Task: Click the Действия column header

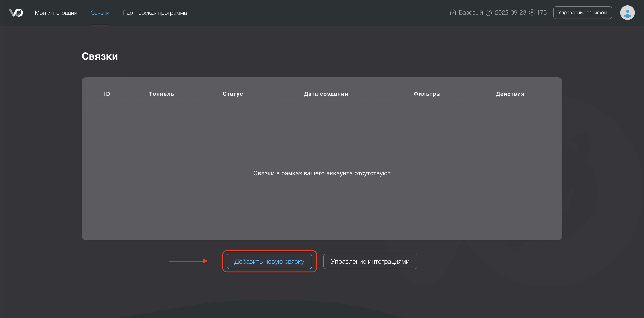Action: (510, 94)
